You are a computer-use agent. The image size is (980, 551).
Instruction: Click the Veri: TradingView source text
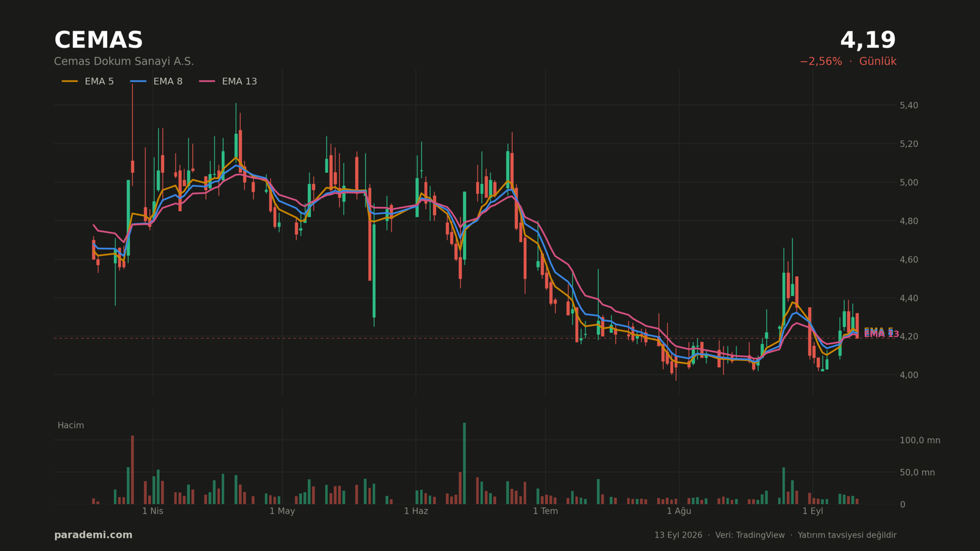tap(750, 535)
